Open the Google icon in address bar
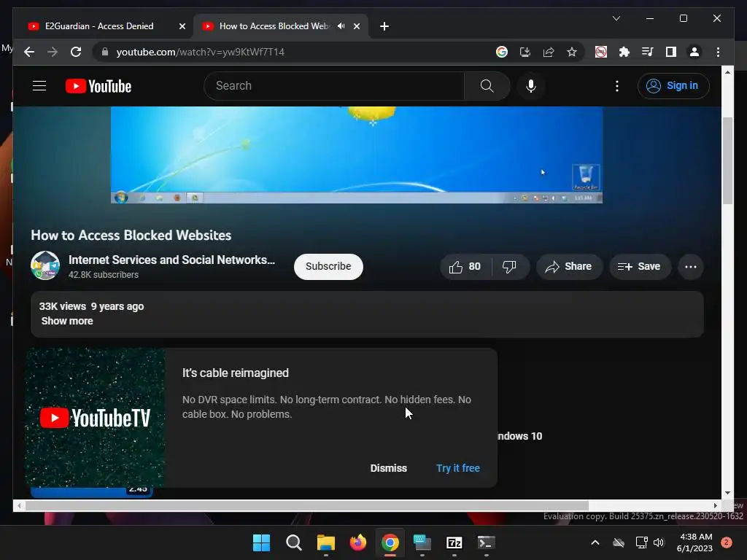The image size is (747, 560). click(502, 52)
